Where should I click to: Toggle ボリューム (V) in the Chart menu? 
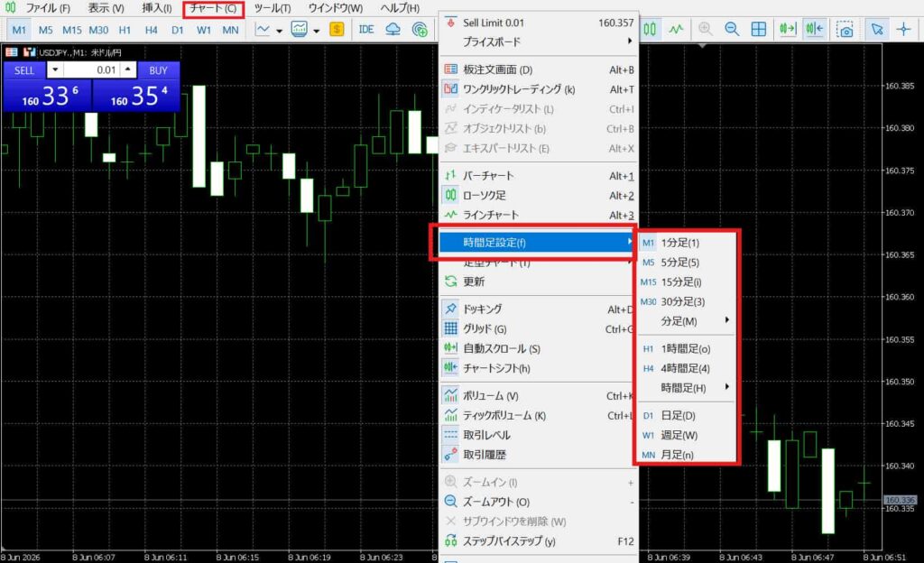pyautogui.click(x=539, y=396)
